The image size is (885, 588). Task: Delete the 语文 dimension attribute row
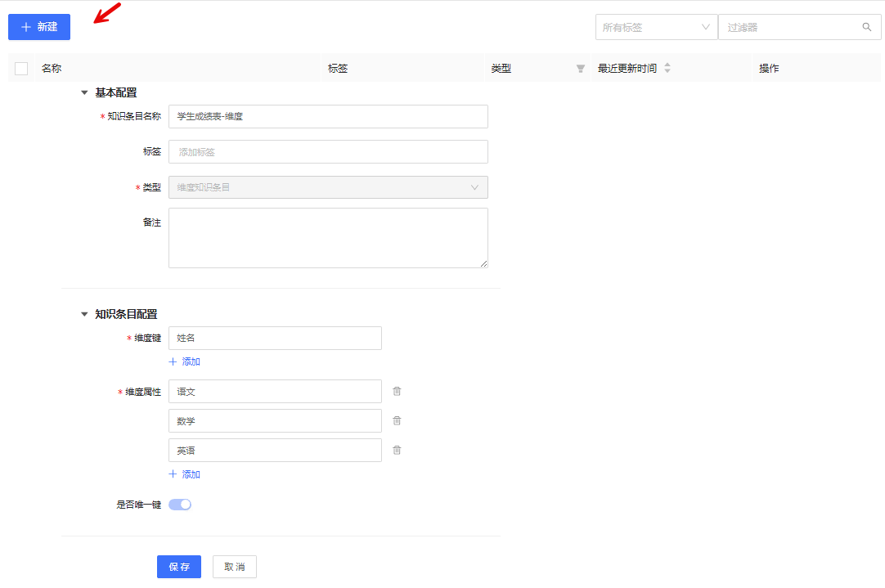pos(397,391)
